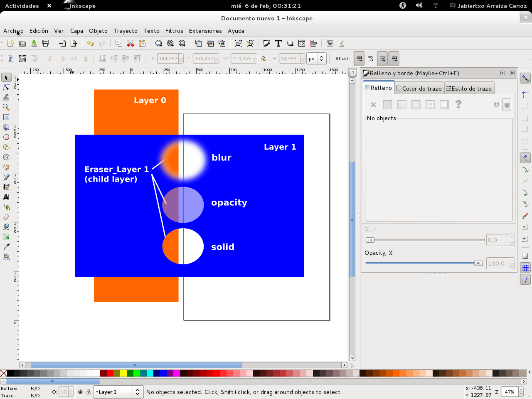
Task: Hide Layer 1 with the eye toggle
Action: coord(81,392)
